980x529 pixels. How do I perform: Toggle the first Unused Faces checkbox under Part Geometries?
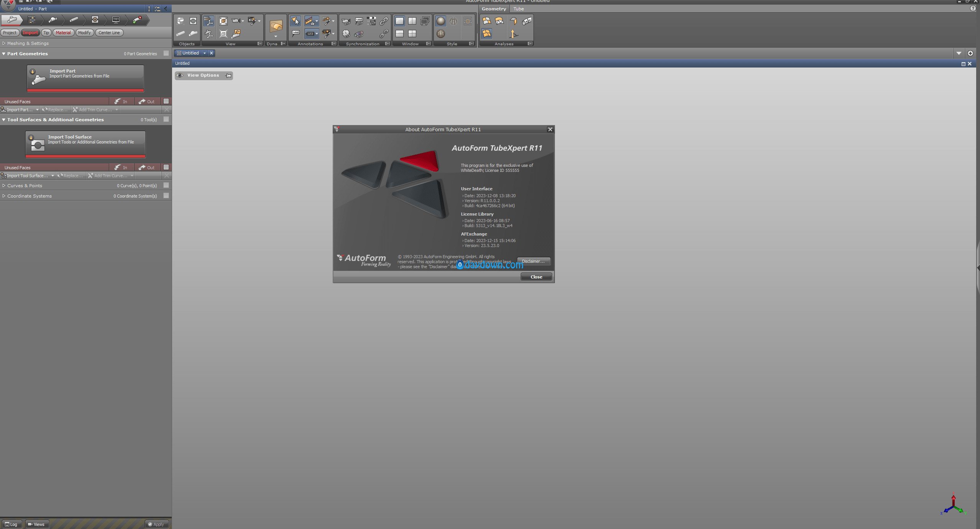click(166, 101)
